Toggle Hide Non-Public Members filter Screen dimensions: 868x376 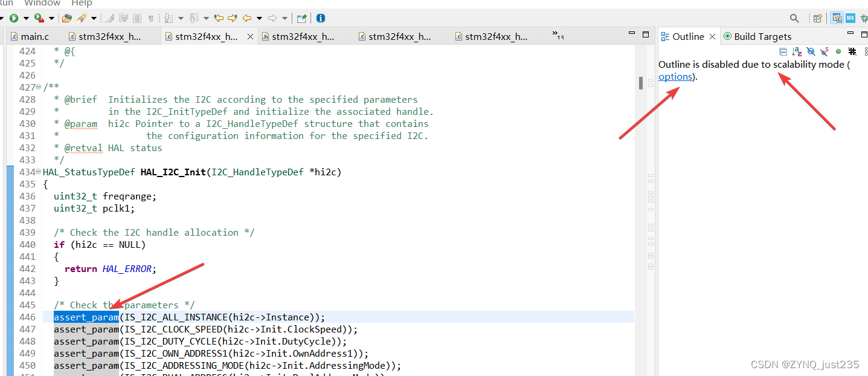pyautogui.click(x=838, y=51)
